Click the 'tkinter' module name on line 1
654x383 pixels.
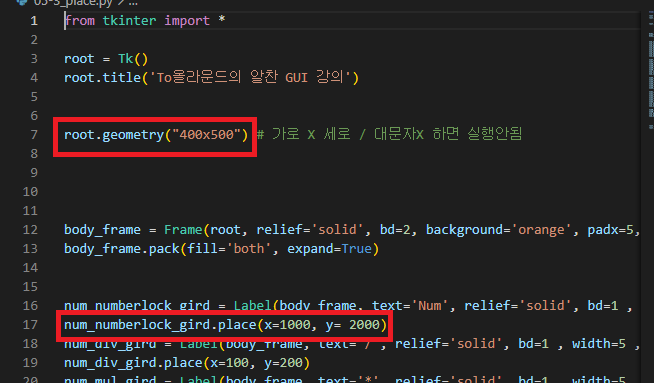coord(129,20)
